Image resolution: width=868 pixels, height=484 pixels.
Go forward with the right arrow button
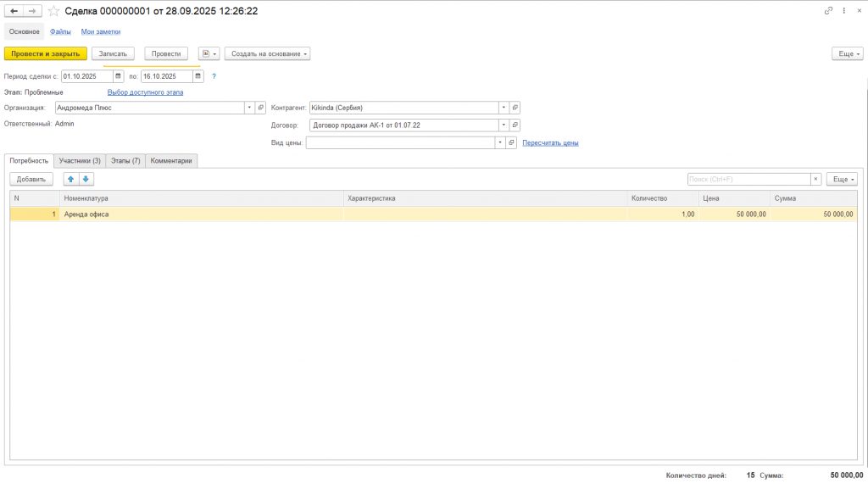[x=32, y=11]
